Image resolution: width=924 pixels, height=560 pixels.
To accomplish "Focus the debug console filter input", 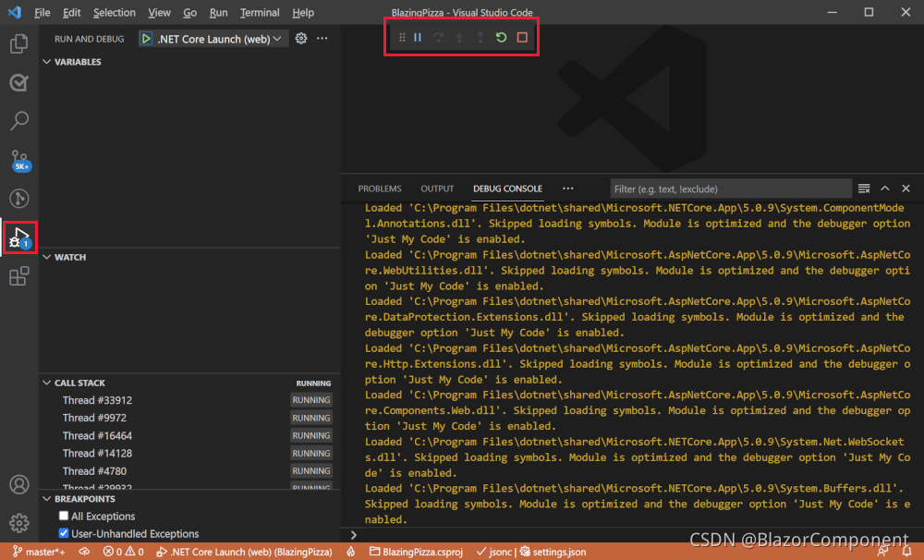I will coord(731,189).
